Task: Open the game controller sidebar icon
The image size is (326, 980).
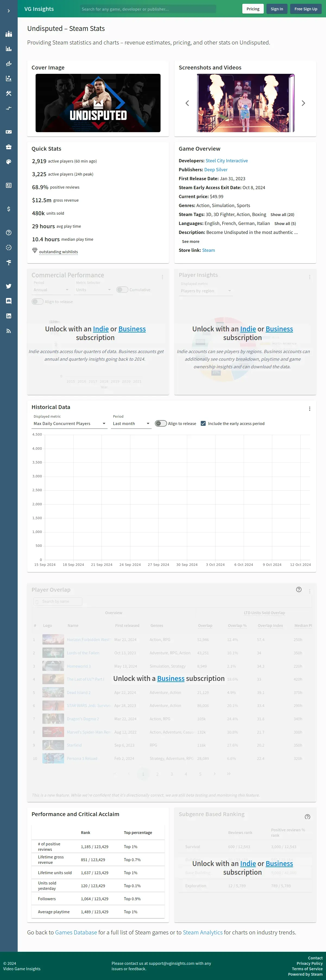Action: pos(9,132)
